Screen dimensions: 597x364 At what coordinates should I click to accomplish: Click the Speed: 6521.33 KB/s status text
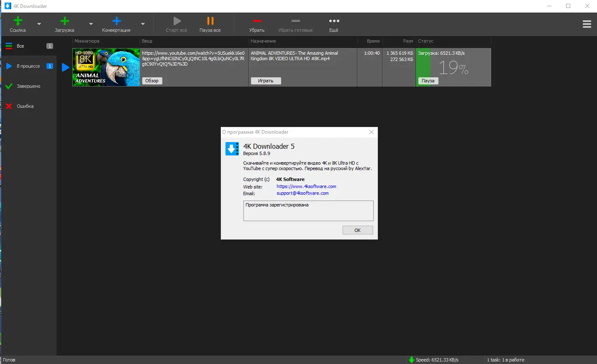(x=437, y=360)
